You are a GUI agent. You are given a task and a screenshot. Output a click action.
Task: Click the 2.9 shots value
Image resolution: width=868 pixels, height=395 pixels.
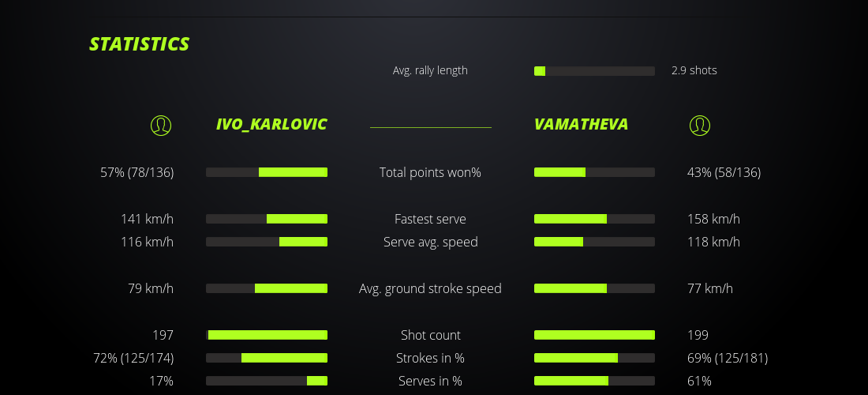point(694,70)
